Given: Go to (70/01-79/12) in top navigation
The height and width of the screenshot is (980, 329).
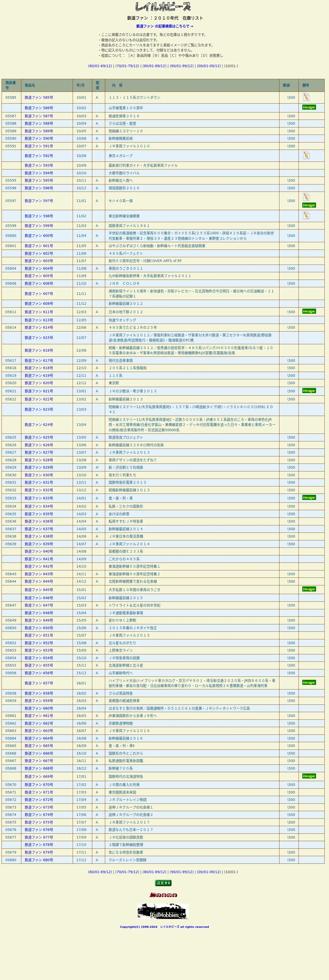Looking at the screenshot, I should click(x=127, y=66).
